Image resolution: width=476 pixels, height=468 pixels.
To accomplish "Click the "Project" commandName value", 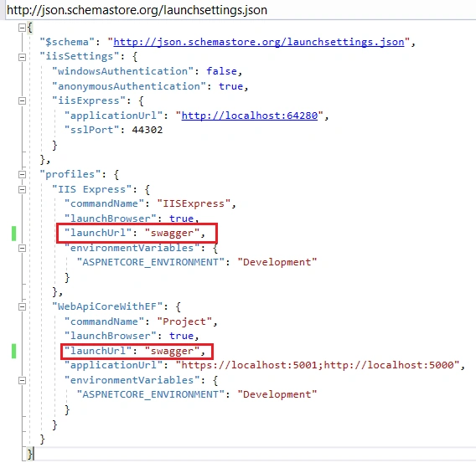I will 184,321.
